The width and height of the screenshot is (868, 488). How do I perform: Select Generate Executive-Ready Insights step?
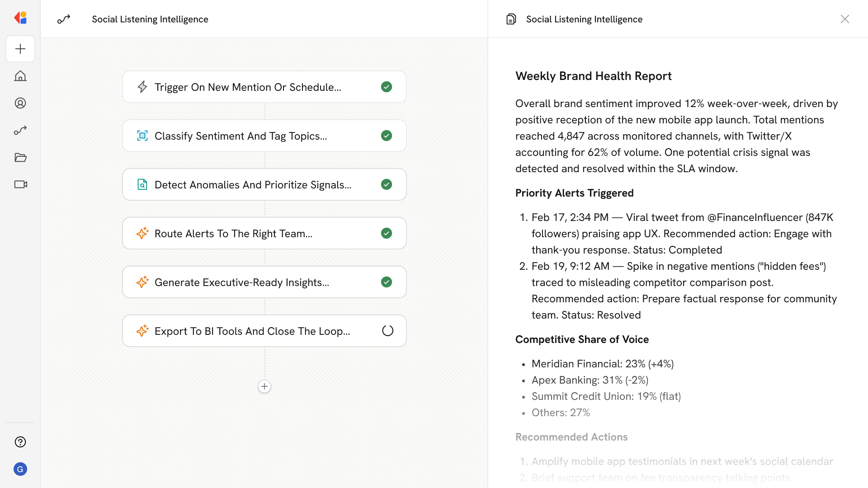242,282
